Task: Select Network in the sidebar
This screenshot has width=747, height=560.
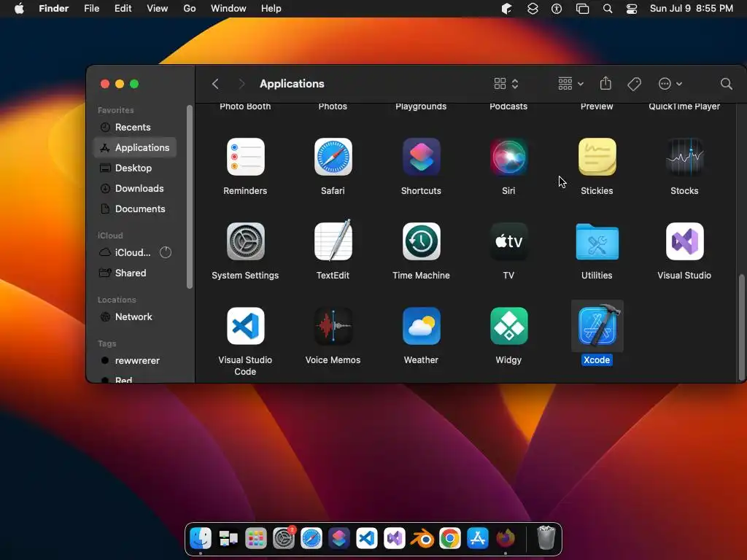Action: pos(135,316)
